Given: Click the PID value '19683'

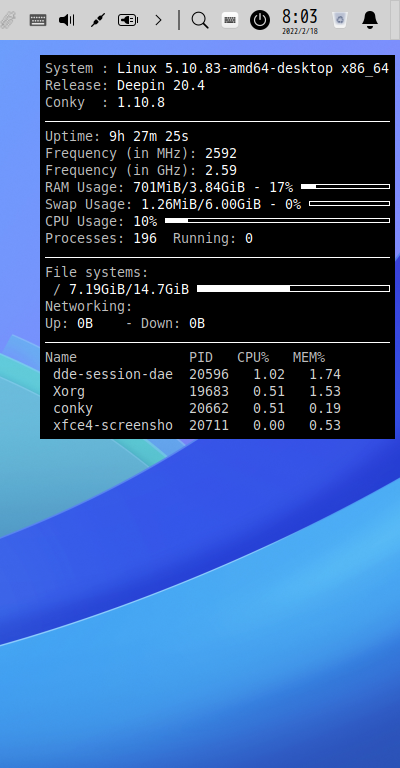Looking at the screenshot, I should coord(209,392).
